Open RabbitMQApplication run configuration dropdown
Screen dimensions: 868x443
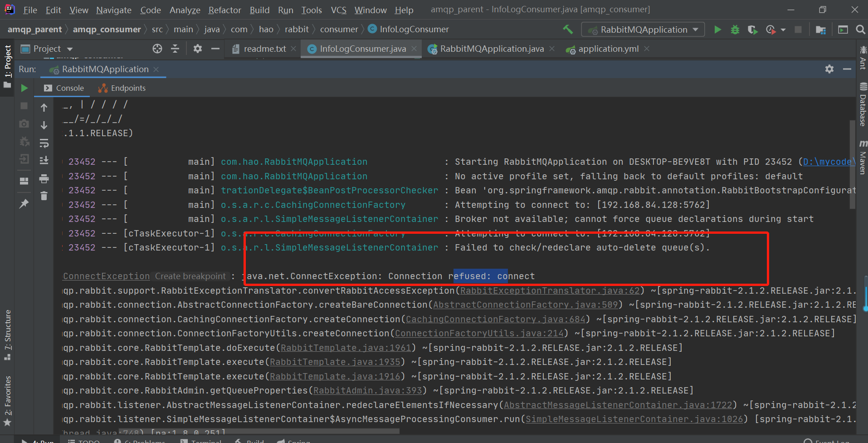tap(643, 30)
